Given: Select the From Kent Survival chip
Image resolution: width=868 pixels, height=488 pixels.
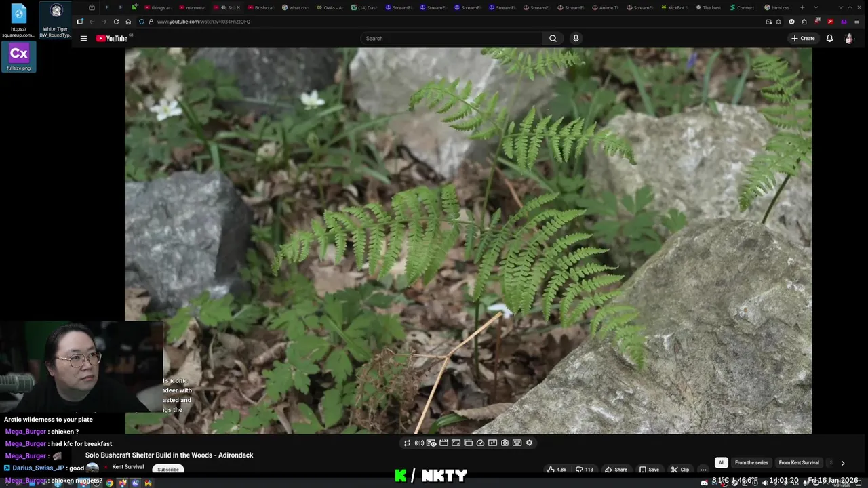Looking at the screenshot, I should pos(799,463).
